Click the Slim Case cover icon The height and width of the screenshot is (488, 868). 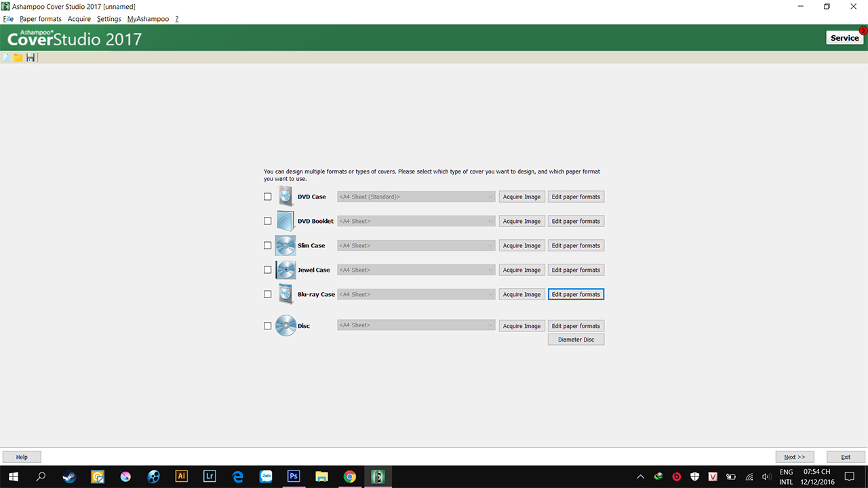click(x=285, y=245)
